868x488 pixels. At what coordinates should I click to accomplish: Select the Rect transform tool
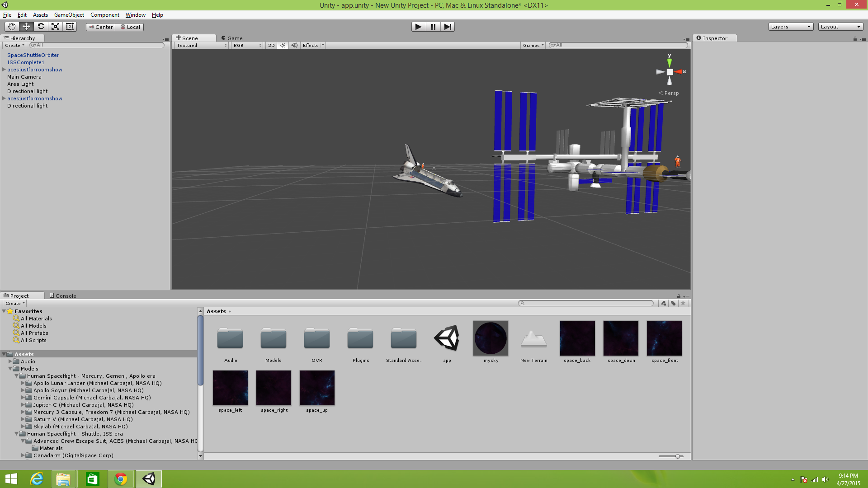coord(70,27)
